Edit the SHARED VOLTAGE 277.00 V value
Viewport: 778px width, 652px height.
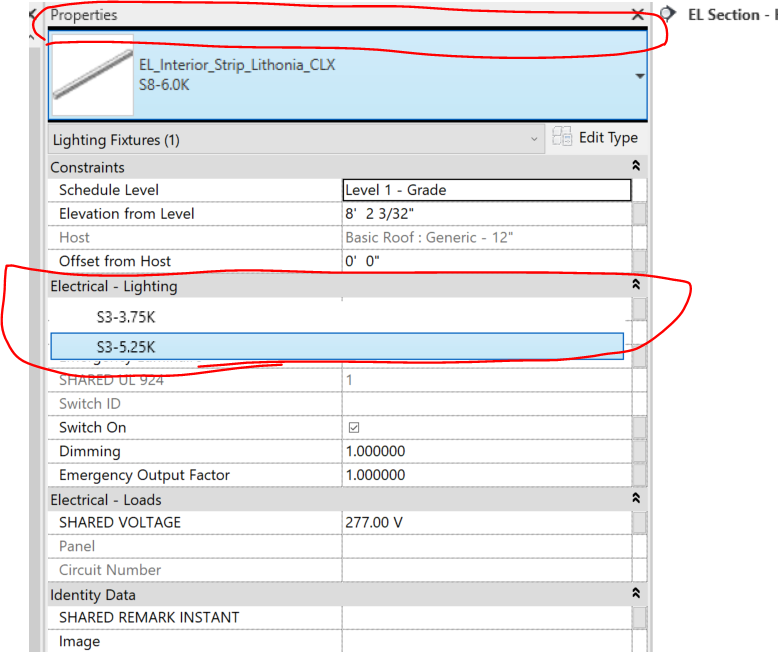tap(487, 522)
